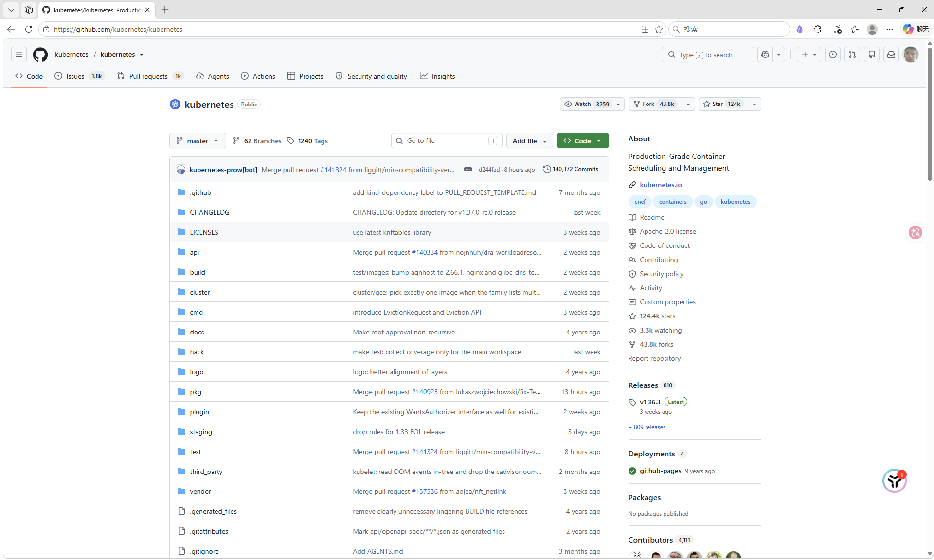Expand the Star lists caret
This screenshot has height=560, width=934.
754,104
